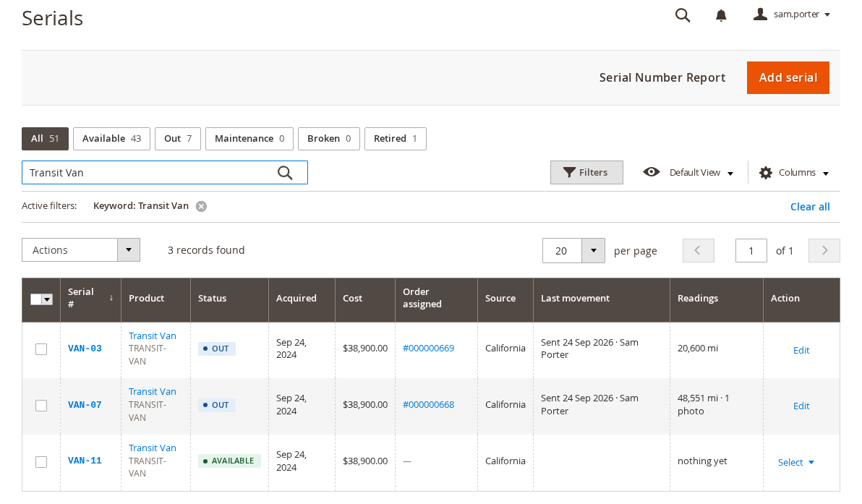Go to next page arrow

[824, 251]
